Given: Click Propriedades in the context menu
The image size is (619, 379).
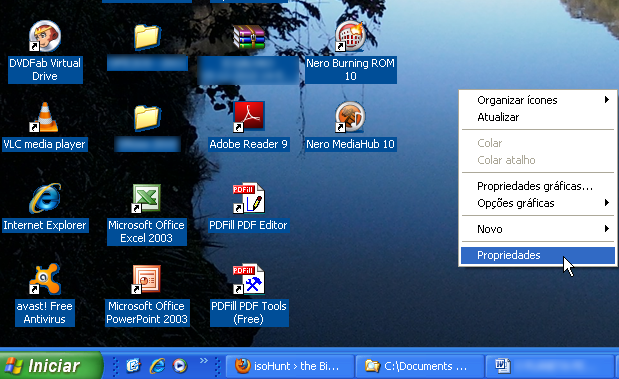Looking at the screenshot, I should click(538, 255).
